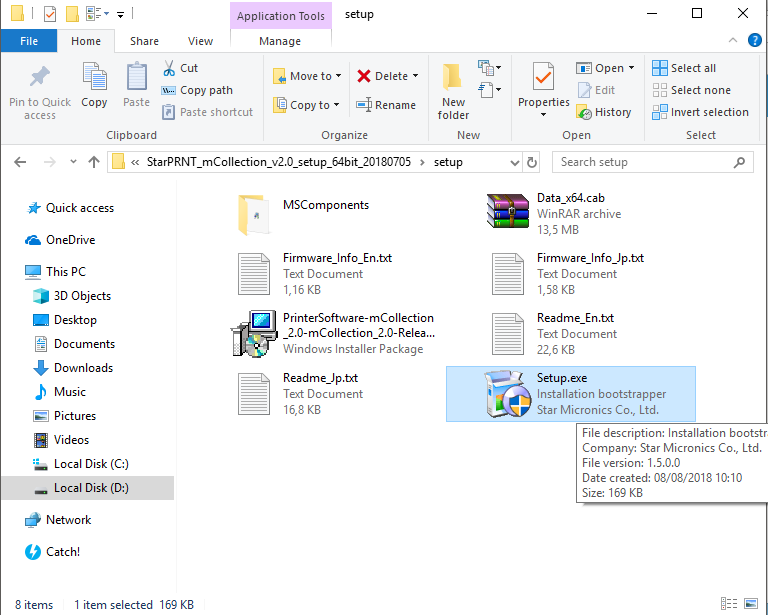Open the Manage tab

coord(280,41)
